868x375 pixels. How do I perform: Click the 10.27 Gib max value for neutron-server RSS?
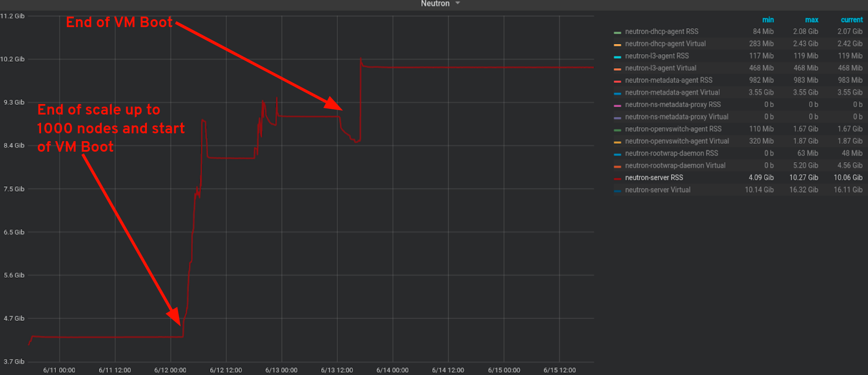804,178
